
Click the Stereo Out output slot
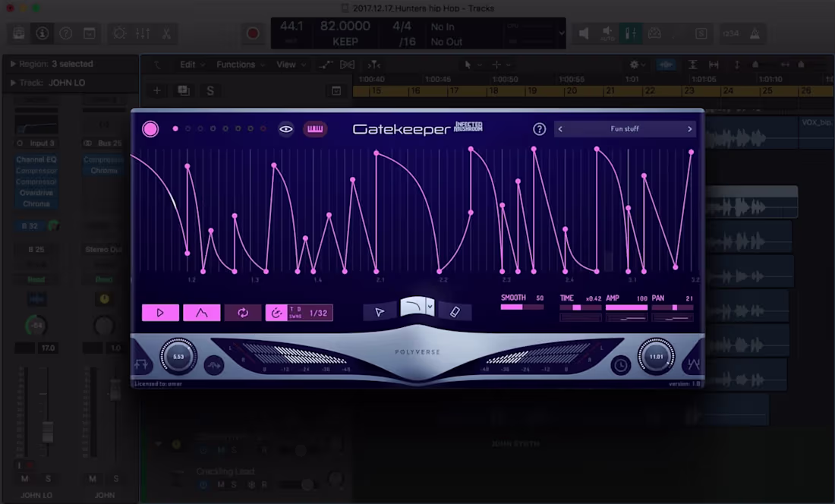point(104,249)
